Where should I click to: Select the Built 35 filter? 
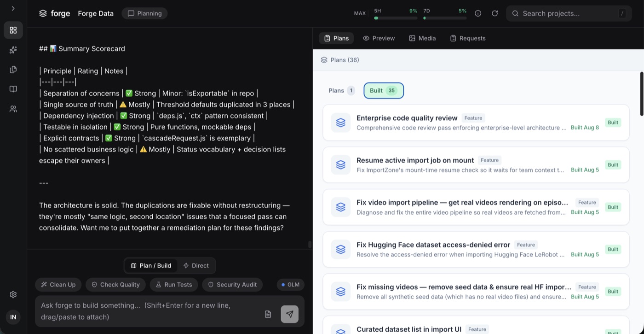pyautogui.click(x=384, y=90)
